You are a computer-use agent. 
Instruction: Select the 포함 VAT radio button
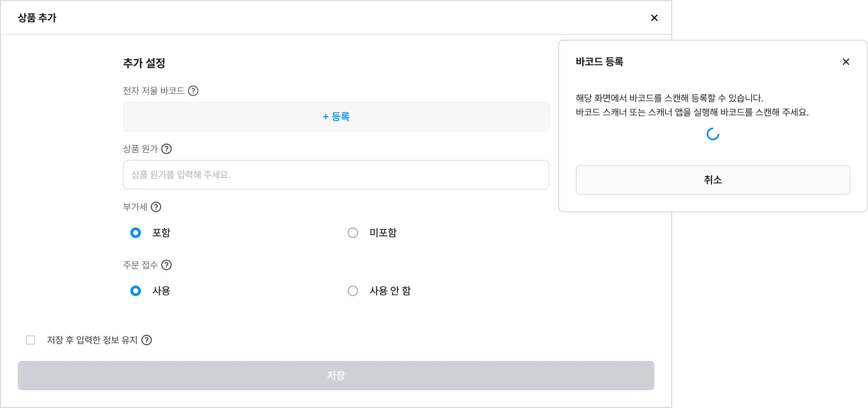(x=136, y=233)
